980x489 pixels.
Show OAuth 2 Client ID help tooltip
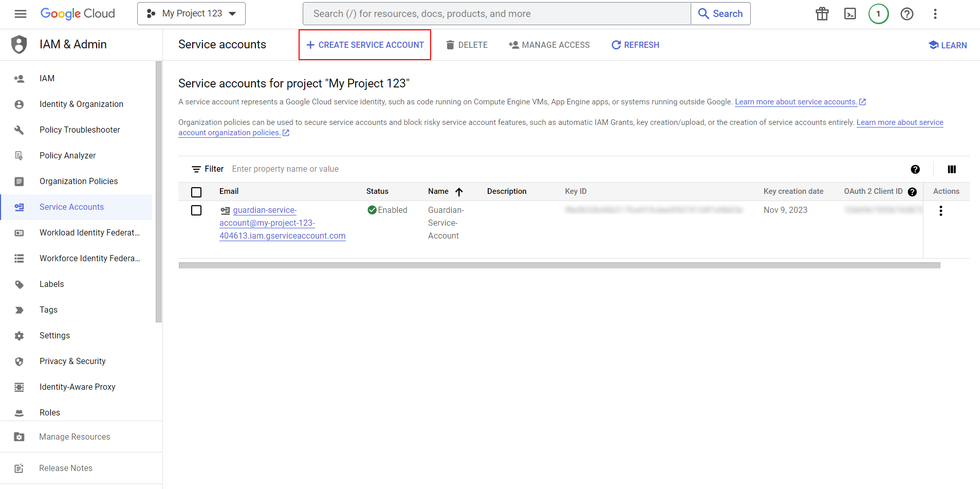coord(912,192)
